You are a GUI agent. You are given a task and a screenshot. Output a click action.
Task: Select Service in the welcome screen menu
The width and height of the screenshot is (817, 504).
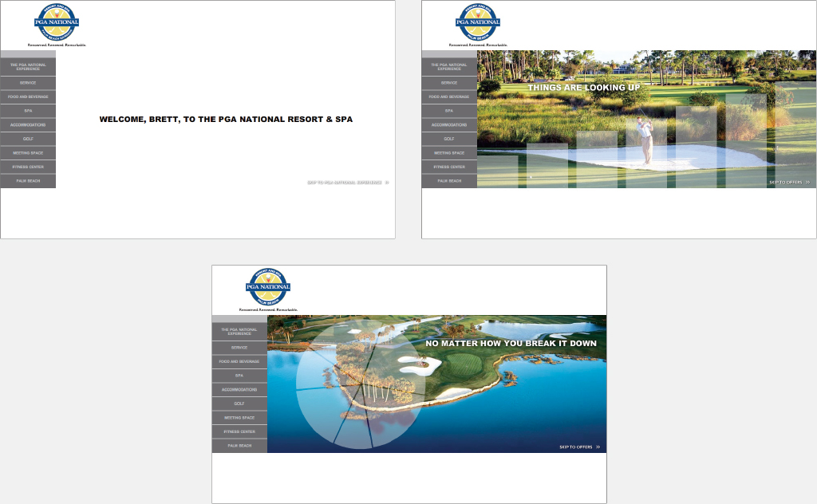pos(28,83)
